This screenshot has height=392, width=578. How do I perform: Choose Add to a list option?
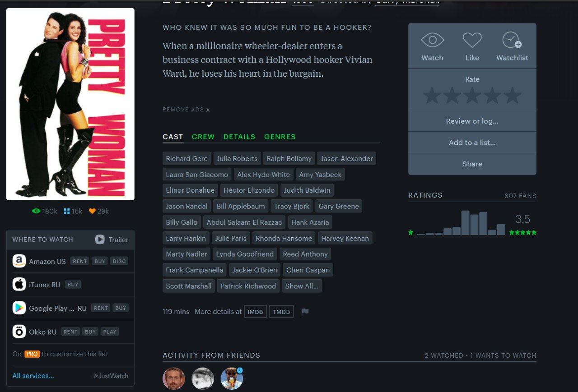[472, 142]
